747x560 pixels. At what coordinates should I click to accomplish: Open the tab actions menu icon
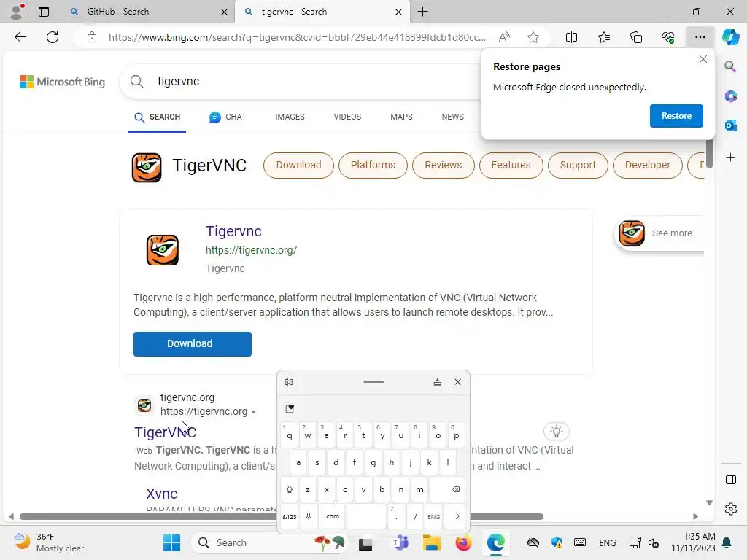(x=44, y=12)
